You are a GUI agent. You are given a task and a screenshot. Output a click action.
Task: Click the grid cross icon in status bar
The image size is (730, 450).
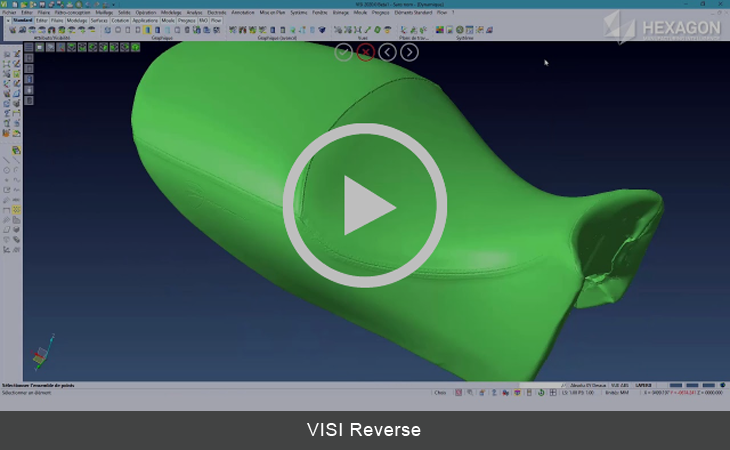553,393
